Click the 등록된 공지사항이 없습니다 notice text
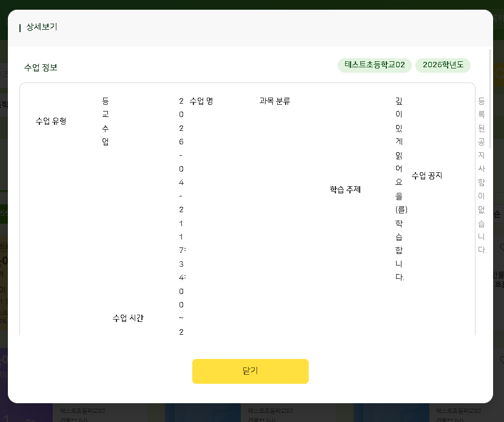Image resolution: width=504 pixels, height=422 pixels. coord(482,176)
